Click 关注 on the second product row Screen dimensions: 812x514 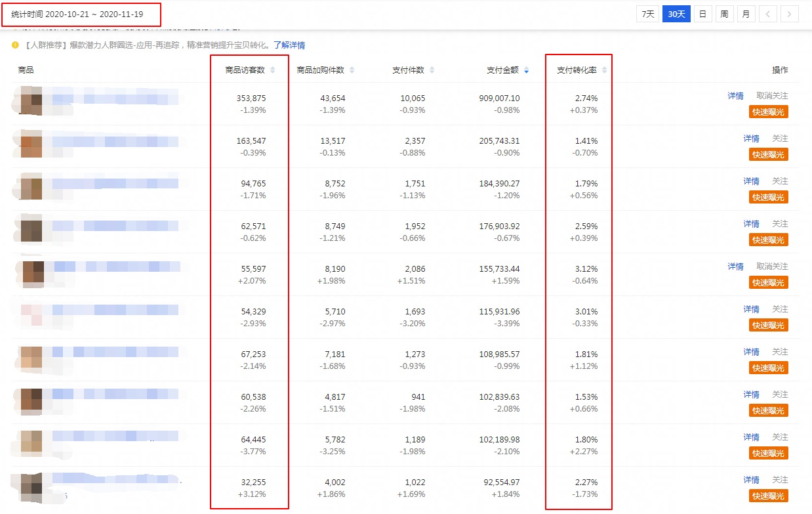[780, 139]
